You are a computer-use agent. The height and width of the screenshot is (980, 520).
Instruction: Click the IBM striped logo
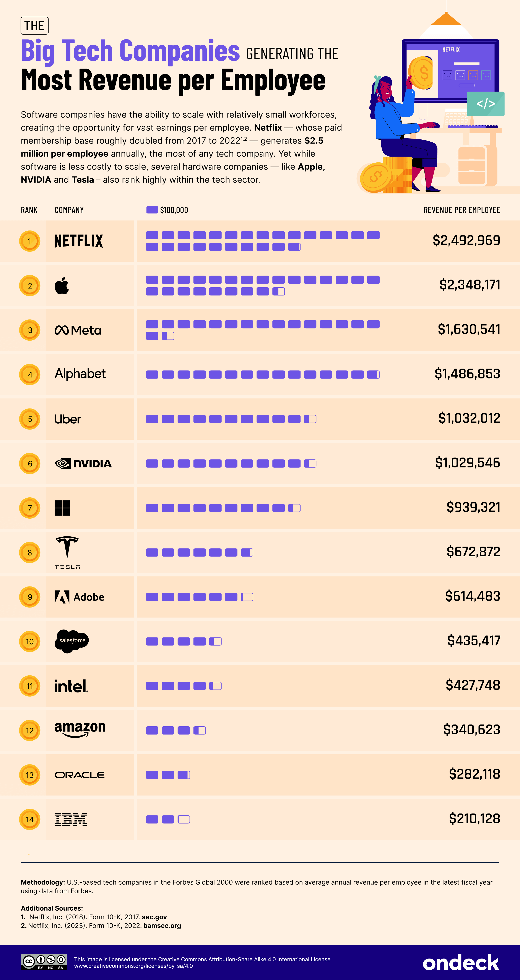click(71, 819)
